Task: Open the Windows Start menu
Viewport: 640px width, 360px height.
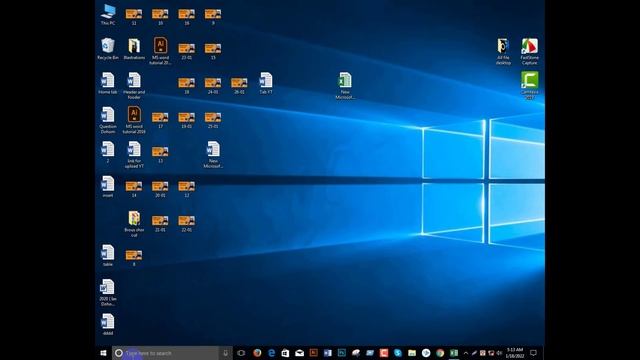Action: 103,353
